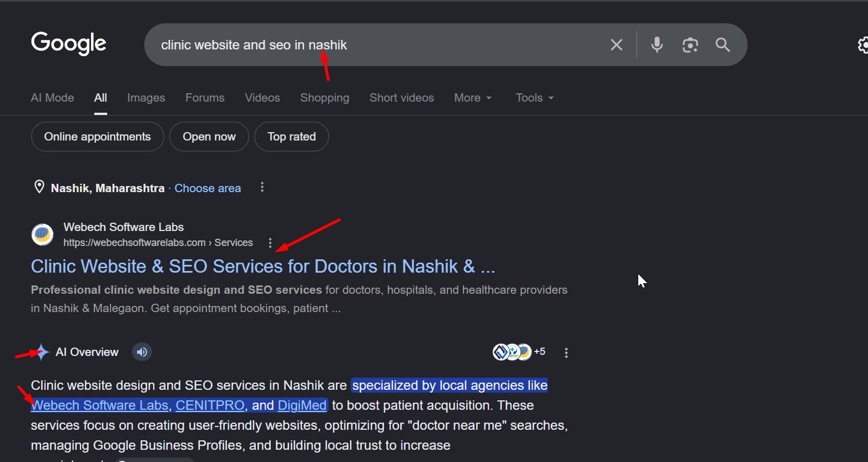Open the three-dot menu beside Choose area
Image resolution: width=868 pixels, height=462 pixels.
262,188
